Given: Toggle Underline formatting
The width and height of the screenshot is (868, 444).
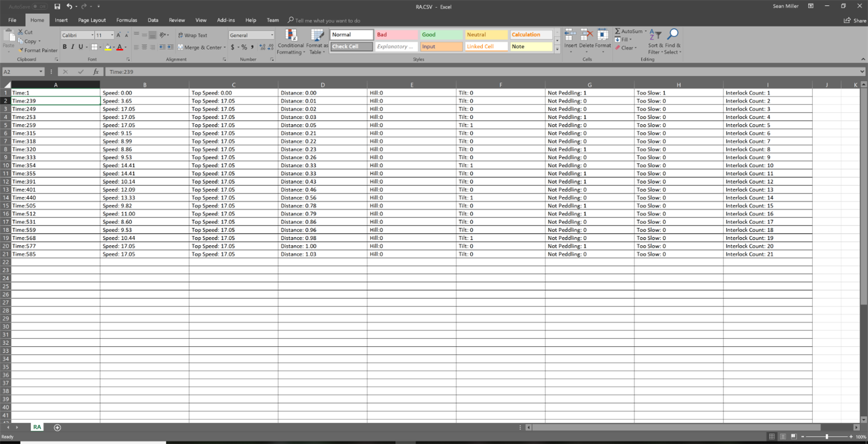Looking at the screenshot, I should pyautogui.click(x=81, y=47).
